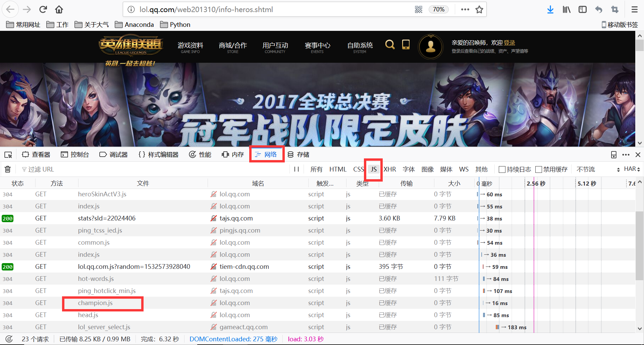Expand 游戏资料 GAME INFO site menu
This screenshot has width=644, height=345.
point(190,47)
